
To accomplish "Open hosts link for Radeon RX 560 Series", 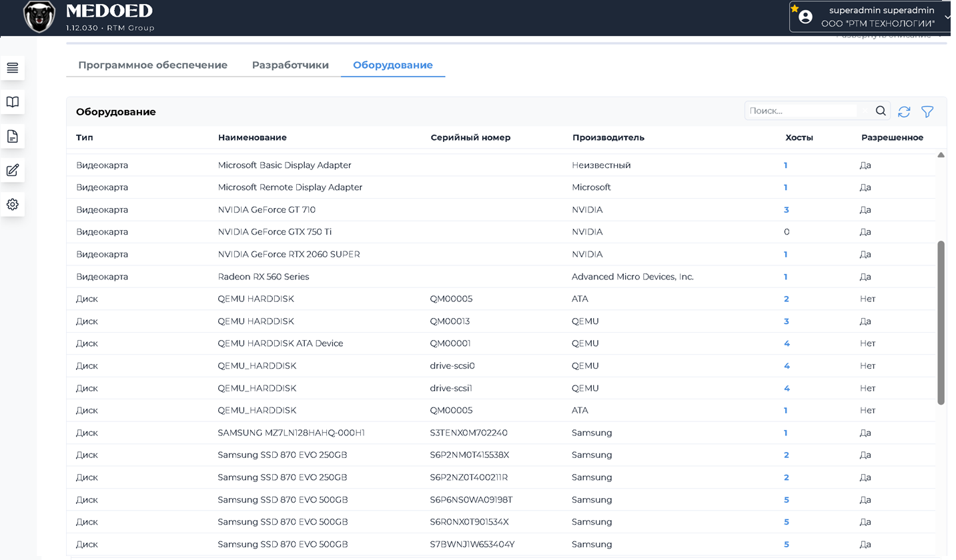I will 786,277.
